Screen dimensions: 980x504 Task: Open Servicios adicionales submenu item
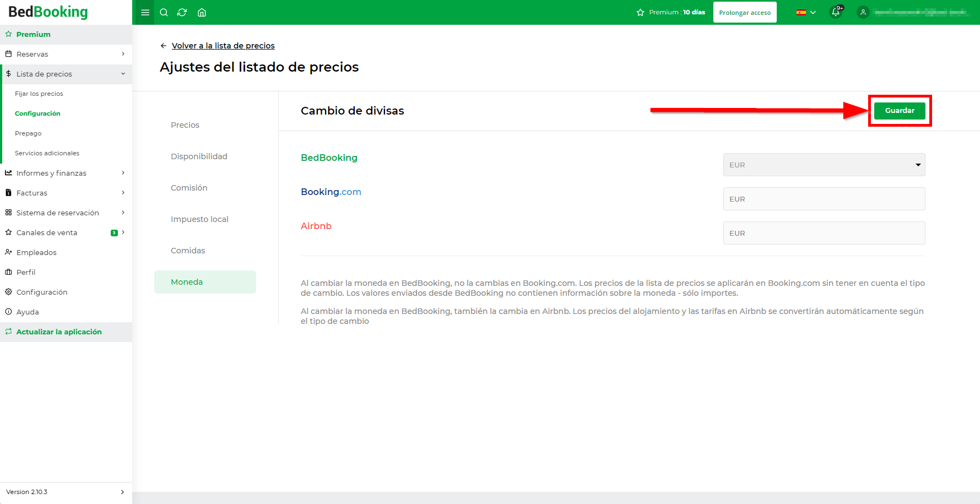[47, 153]
